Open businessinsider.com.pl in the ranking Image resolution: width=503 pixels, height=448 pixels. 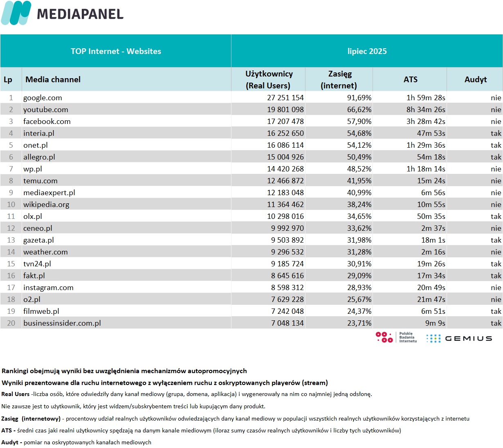coord(62,323)
